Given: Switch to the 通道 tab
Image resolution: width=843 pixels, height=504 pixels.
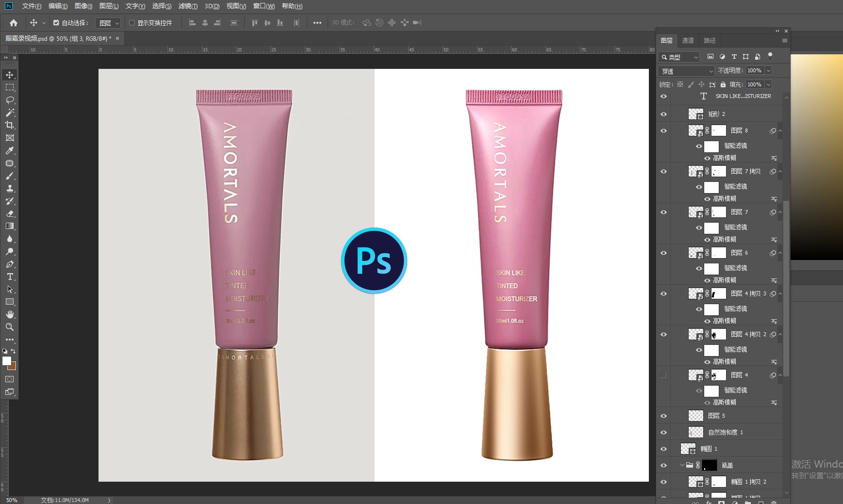Looking at the screenshot, I should click(x=688, y=41).
